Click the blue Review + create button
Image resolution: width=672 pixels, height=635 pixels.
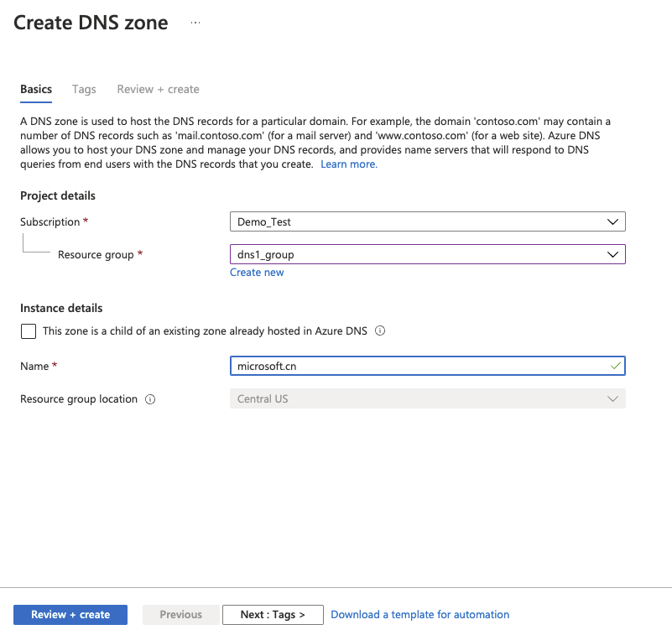pyautogui.click(x=70, y=614)
